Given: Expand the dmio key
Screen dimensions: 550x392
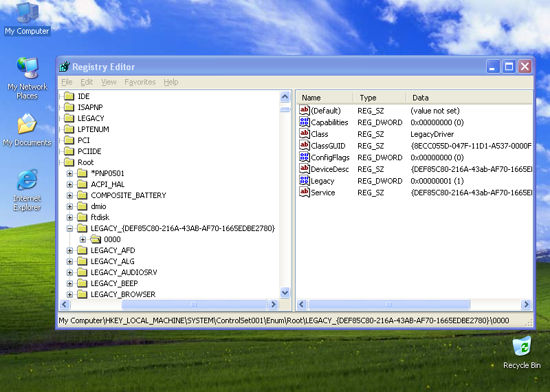Looking at the screenshot, I should pyautogui.click(x=70, y=206).
